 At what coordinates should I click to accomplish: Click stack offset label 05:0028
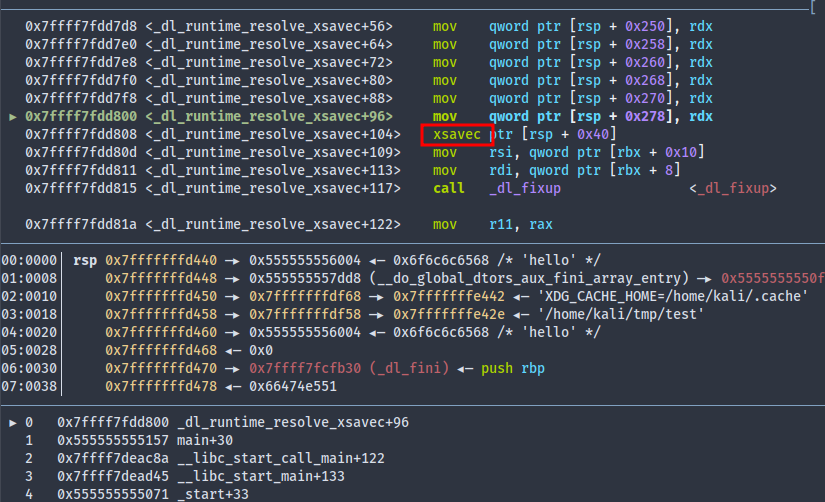pos(30,350)
